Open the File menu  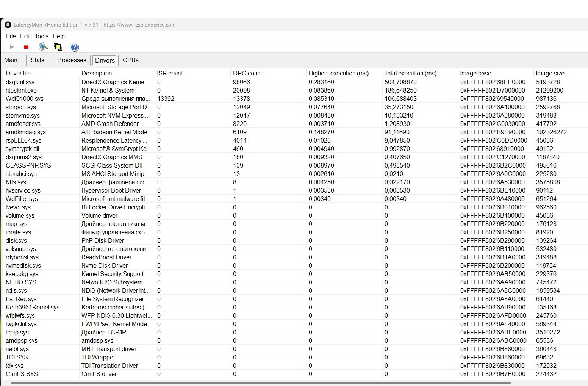coord(11,36)
